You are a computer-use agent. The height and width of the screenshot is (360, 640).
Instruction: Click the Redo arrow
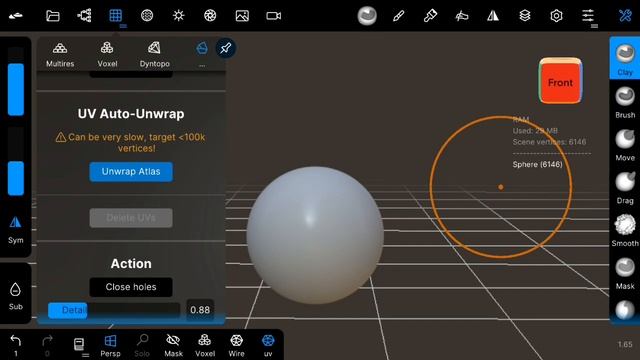(x=47, y=345)
